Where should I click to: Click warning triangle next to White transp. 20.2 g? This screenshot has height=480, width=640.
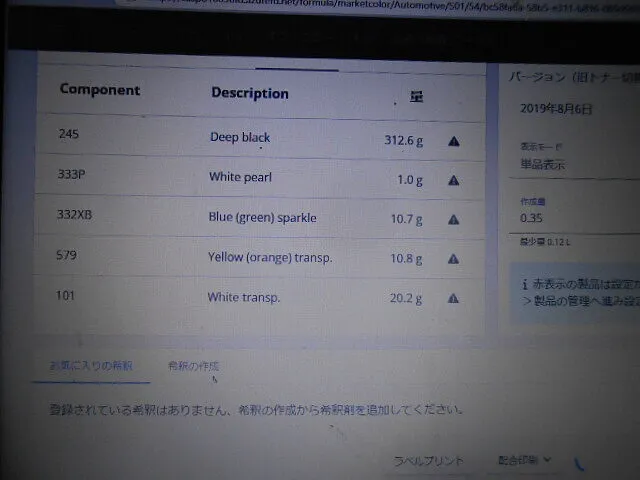453,298
